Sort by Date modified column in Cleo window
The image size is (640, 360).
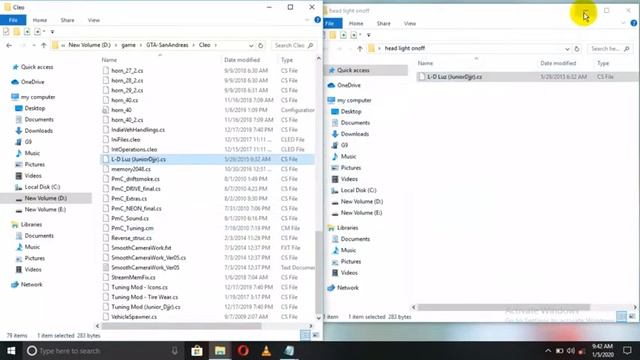pos(242,60)
